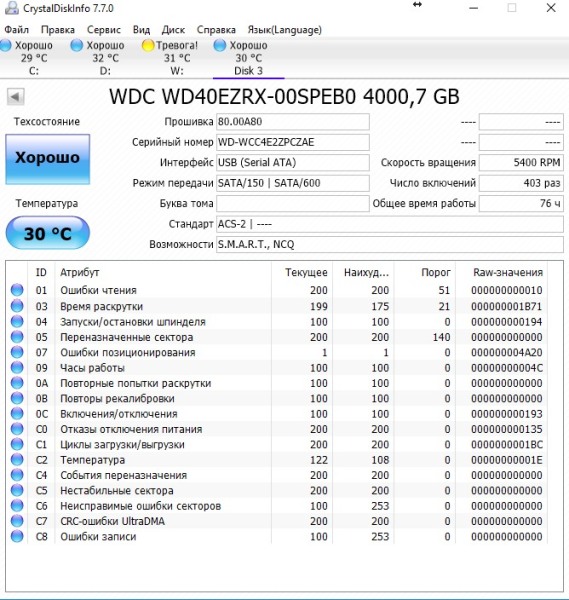Viewport: 569px width, 600px height.
Task: Open the Правка menu
Action: point(58,29)
